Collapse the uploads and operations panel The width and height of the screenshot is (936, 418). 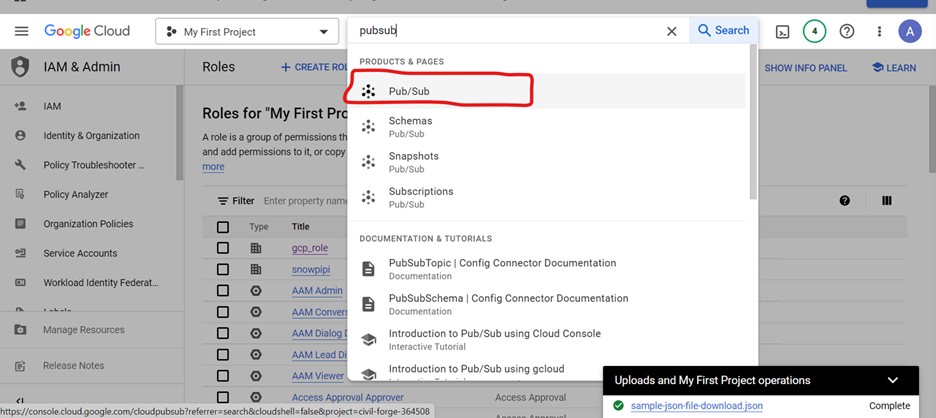pyautogui.click(x=893, y=380)
